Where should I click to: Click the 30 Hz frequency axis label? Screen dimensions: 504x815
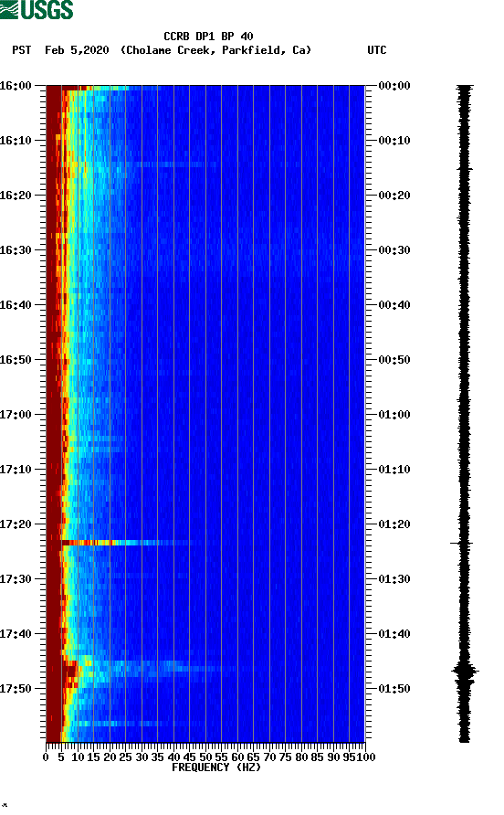142,757
